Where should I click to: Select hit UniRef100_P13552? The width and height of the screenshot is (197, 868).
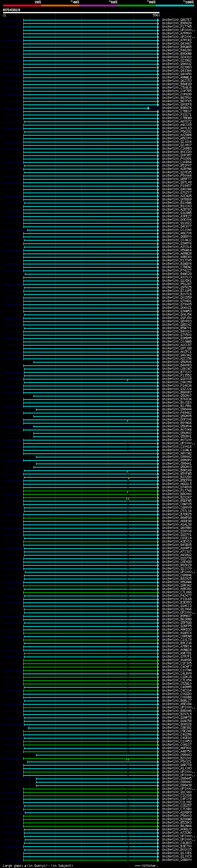click(x=177, y=375)
